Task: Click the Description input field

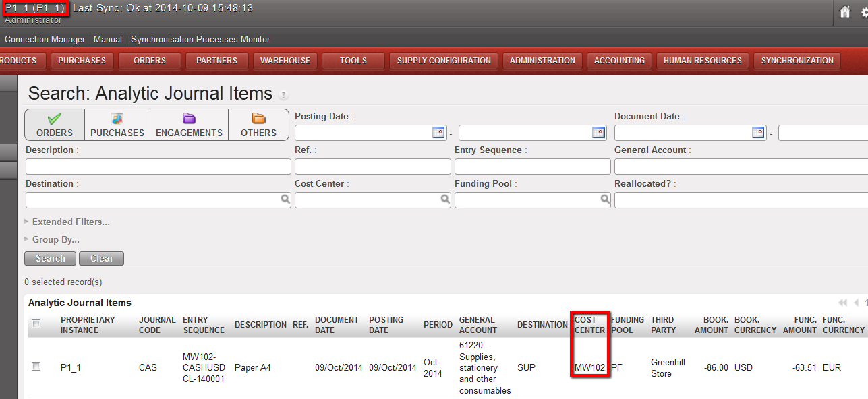Action: (x=158, y=166)
